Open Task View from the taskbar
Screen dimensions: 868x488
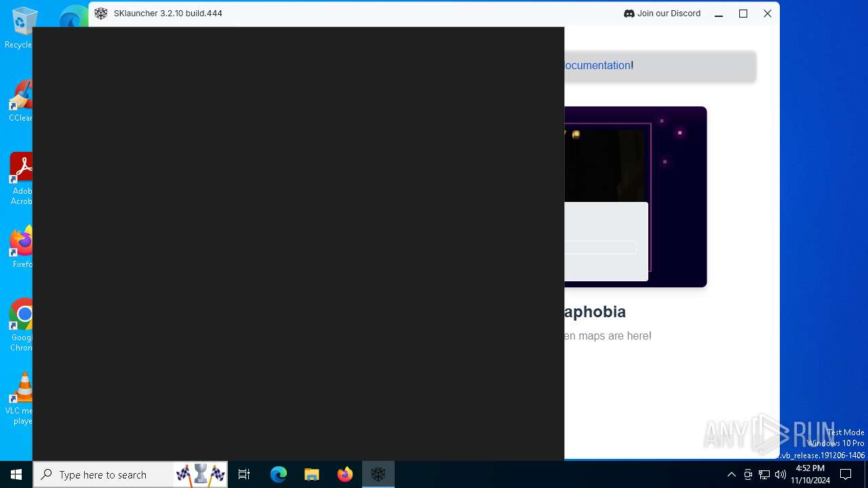[244, 474]
